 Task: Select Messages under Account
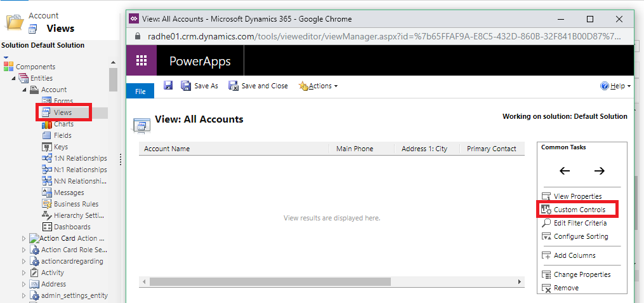pos(63,192)
